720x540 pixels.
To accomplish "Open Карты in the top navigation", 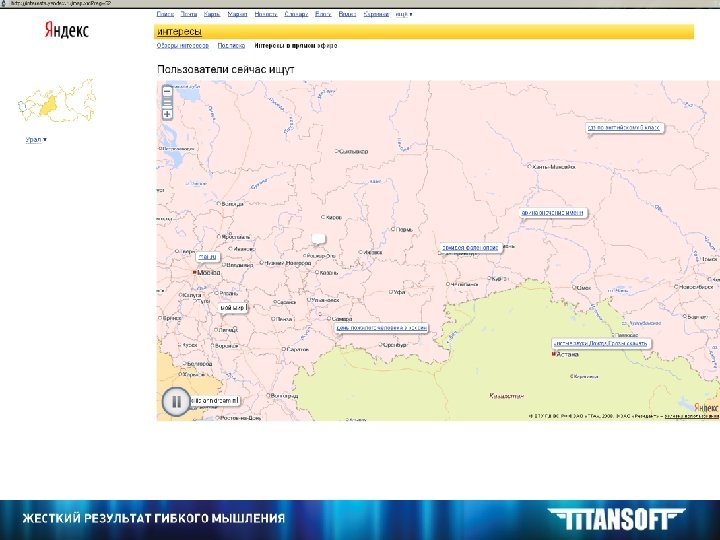I will (x=212, y=14).
